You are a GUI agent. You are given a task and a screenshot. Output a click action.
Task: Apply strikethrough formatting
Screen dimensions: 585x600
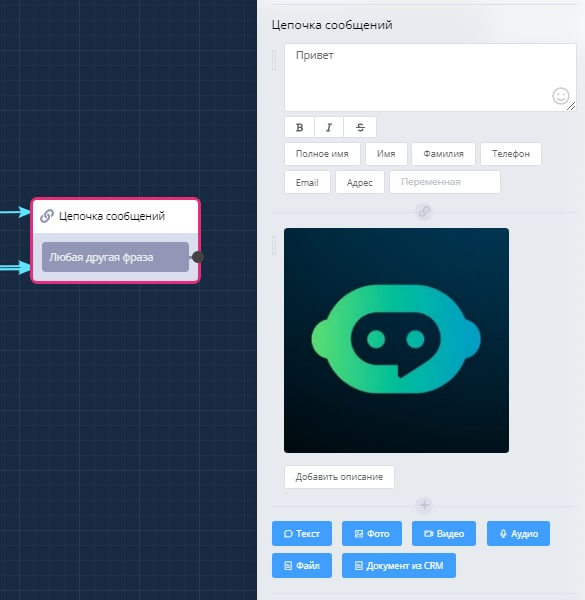[360, 127]
